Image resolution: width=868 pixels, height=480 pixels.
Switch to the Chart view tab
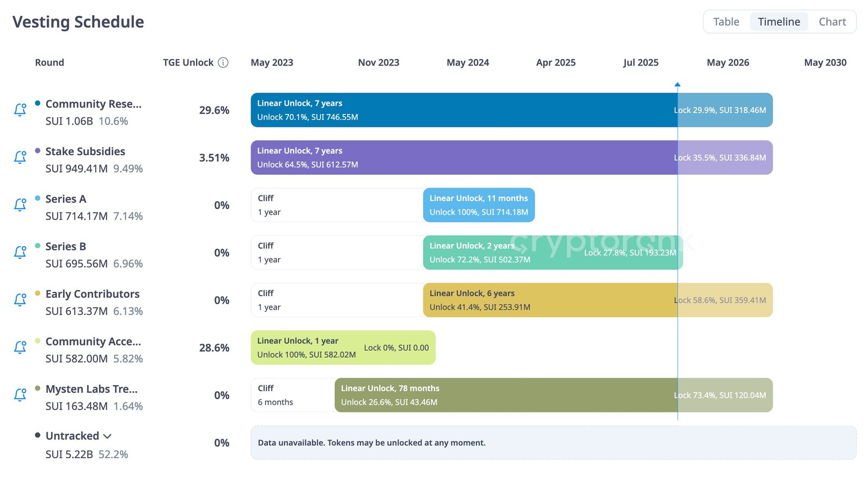pyautogui.click(x=832, y=22)
